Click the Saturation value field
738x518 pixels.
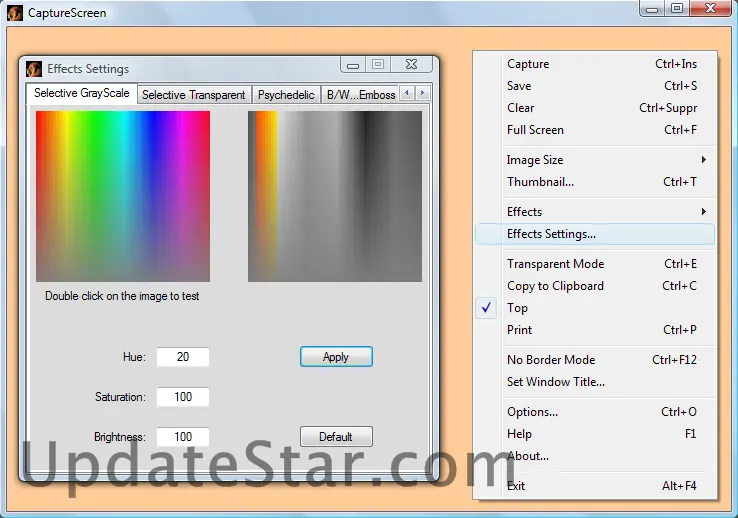pyautogui.click(x=183, y=397)
